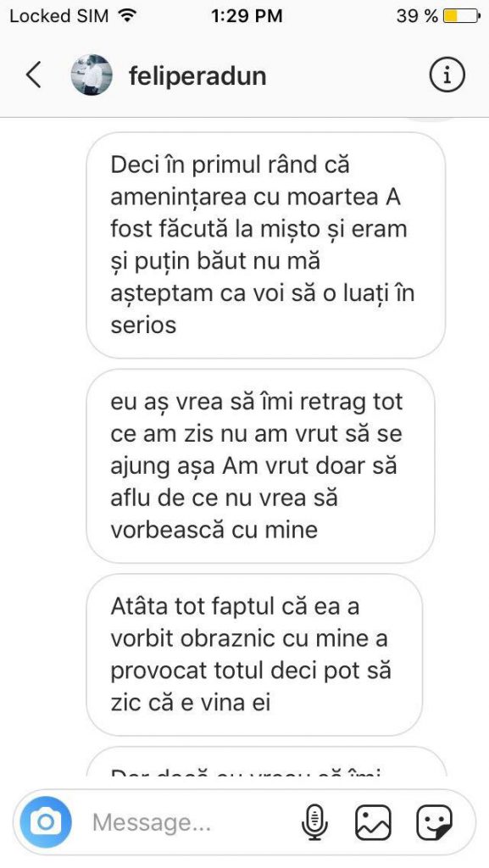Tap Locked SIM status text

pyautogui.click(x=58, y=16)
